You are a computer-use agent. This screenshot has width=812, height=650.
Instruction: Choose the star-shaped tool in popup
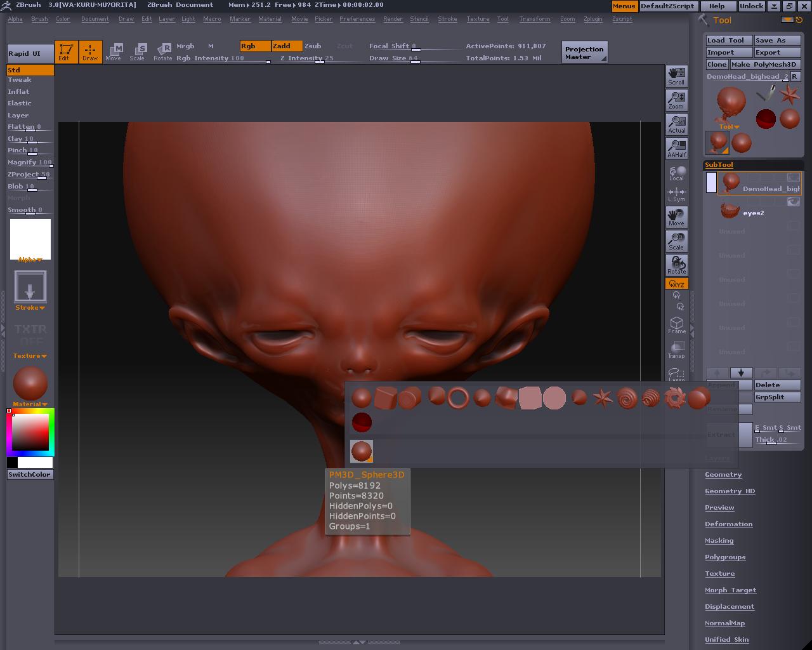click(602, 398)
